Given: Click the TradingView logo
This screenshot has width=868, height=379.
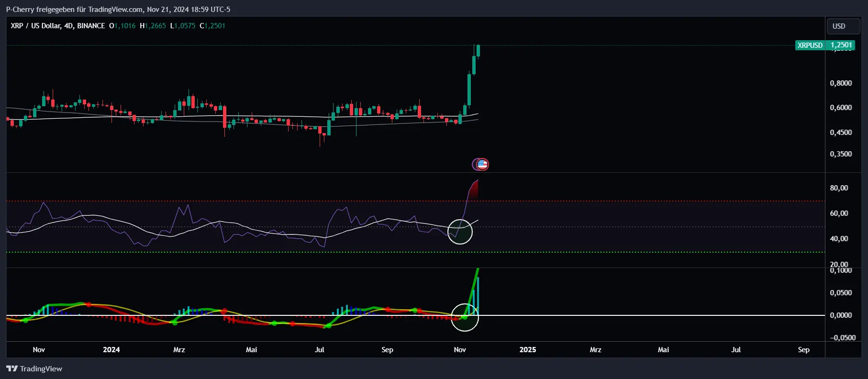Looking at the screenshot, I should pos(34,368).
